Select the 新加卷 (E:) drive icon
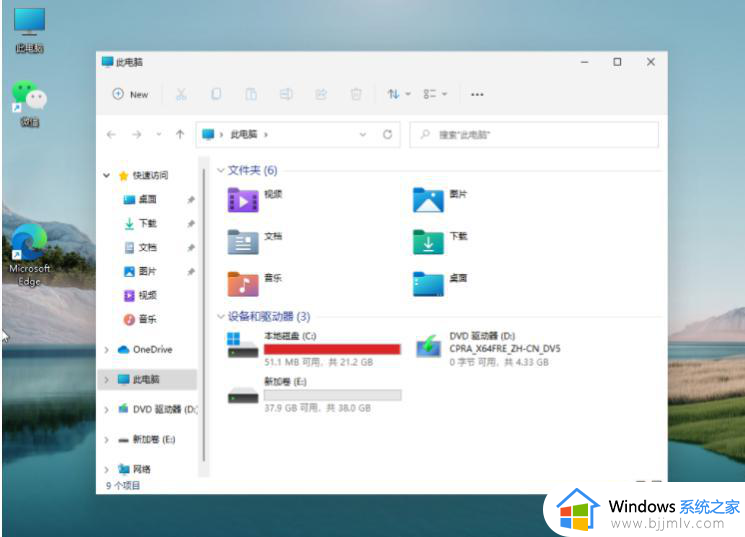 [243, 395]
